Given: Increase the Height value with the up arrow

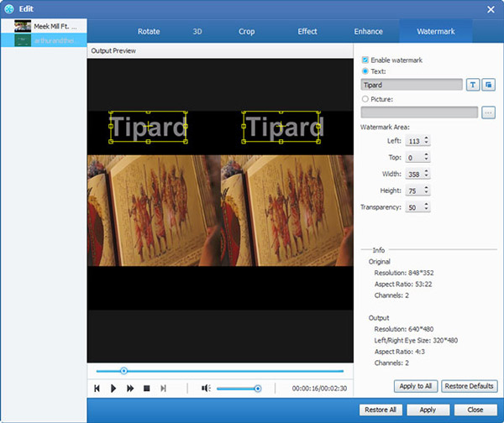Looking at the screenshot, I should 426,188.
